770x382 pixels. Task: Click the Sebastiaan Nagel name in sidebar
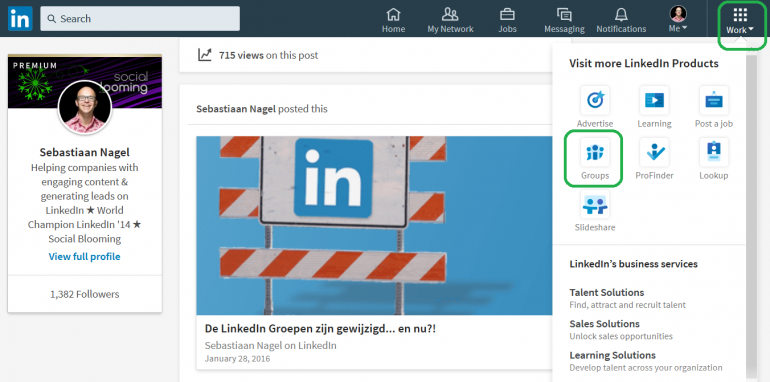click(x=84, y=152)
